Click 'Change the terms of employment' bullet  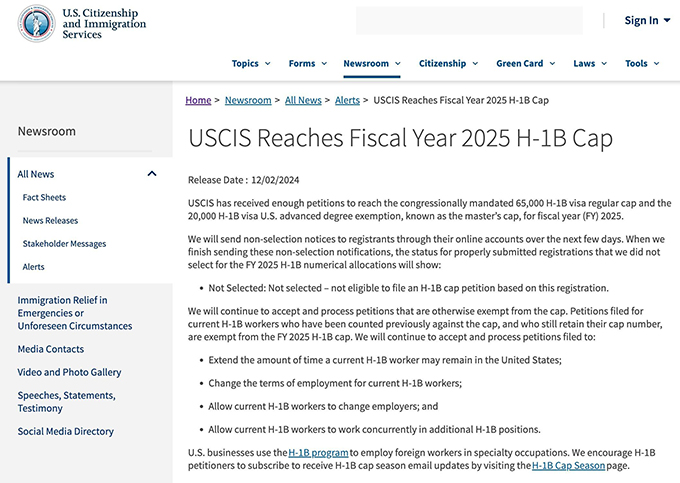(x=335, y=383)
